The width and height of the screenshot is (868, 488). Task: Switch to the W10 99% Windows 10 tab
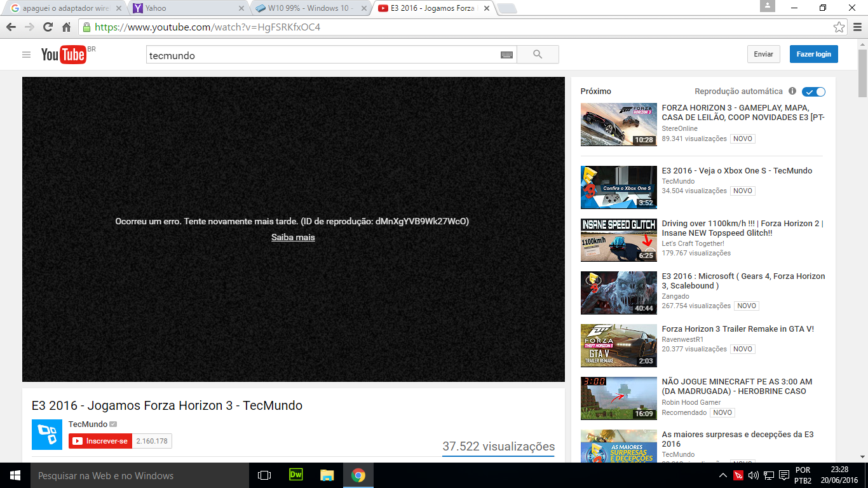click(x=310, y=8)
